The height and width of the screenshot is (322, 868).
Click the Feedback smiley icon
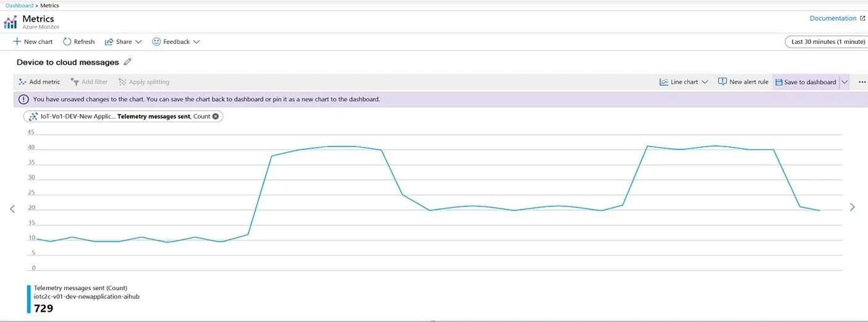point(156,41)
